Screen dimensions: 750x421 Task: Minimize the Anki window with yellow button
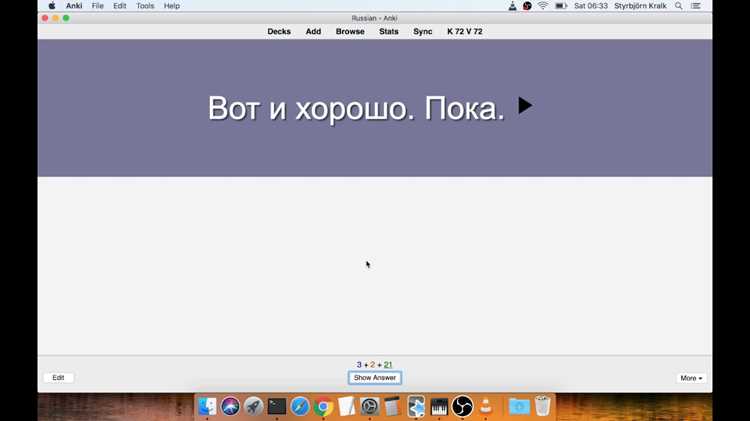coord(55,18)
